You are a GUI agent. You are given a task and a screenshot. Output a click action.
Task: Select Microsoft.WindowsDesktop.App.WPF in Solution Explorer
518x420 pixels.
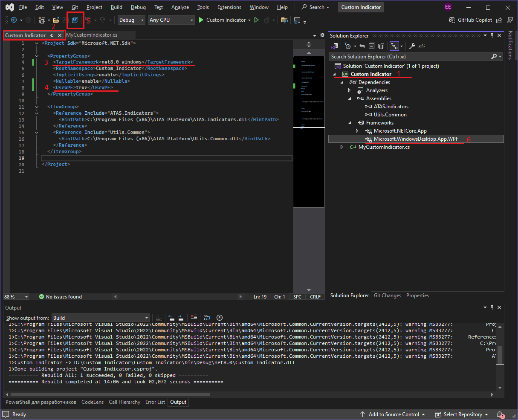click(x=416, y=139)
